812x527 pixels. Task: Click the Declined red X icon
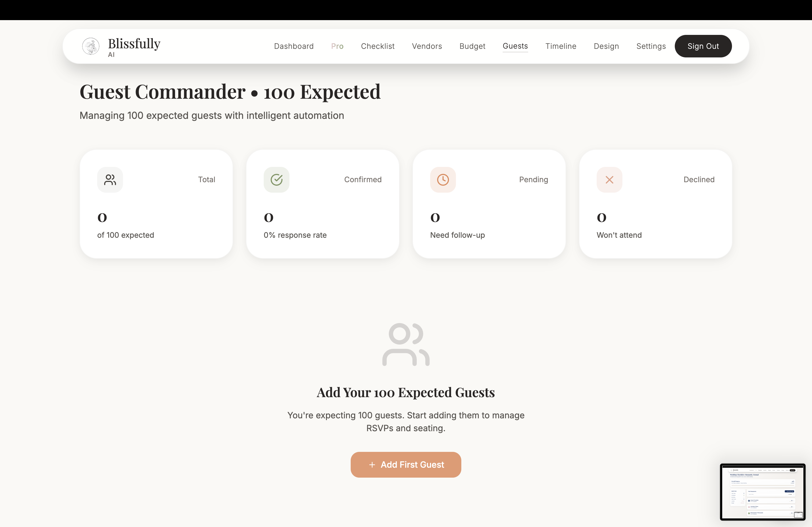609,180
